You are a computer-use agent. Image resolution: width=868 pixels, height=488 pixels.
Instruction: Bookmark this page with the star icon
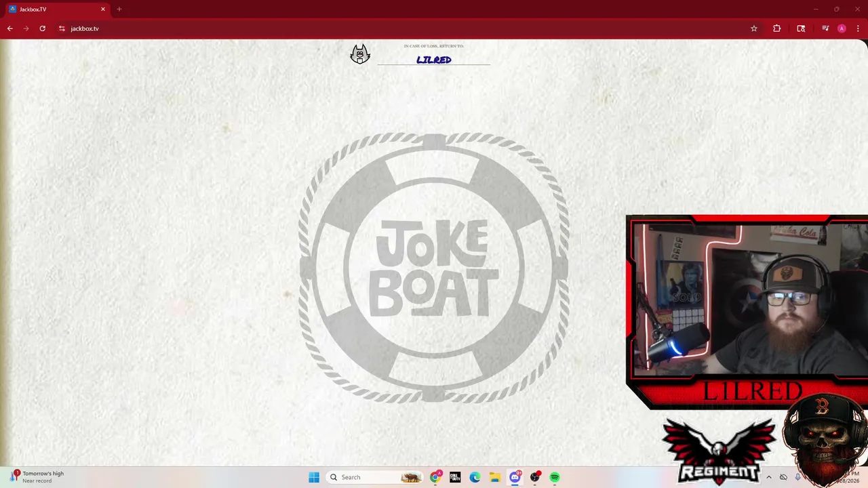pos(753,28)
